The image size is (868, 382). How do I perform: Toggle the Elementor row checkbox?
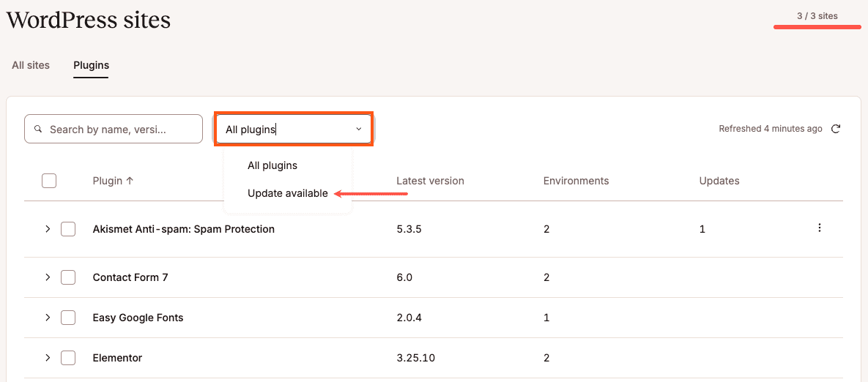tap(68, 358)
